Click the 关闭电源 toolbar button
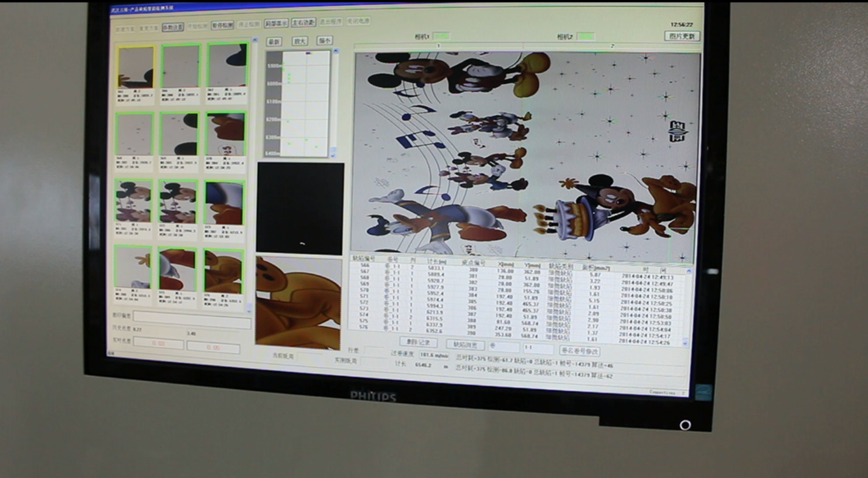Screen dimensions: 868x478 pyautogui.click(x=358, y=21)
